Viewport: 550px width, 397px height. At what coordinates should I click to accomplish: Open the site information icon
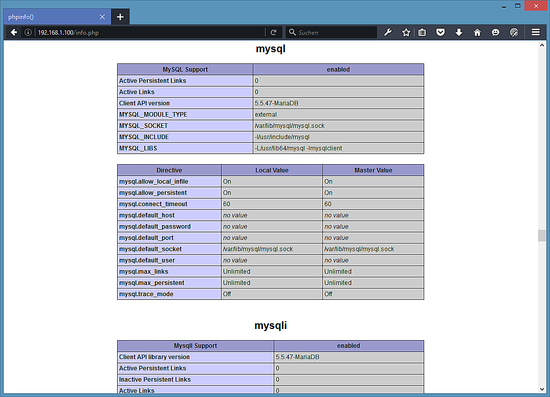pyautogui.click(x=28, y=33)
